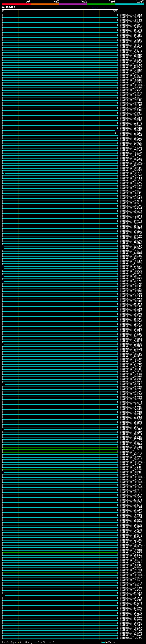The width and height of the screenshot is (146, 644).
Task: Select hit label UniRef100_A8PTY7
Action: 131,273
